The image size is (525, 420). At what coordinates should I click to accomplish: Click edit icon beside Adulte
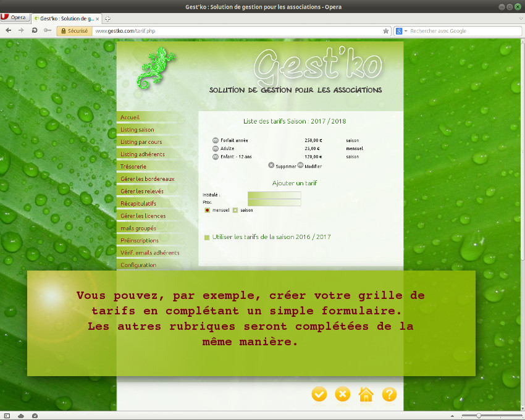click(x=216, y=148)
